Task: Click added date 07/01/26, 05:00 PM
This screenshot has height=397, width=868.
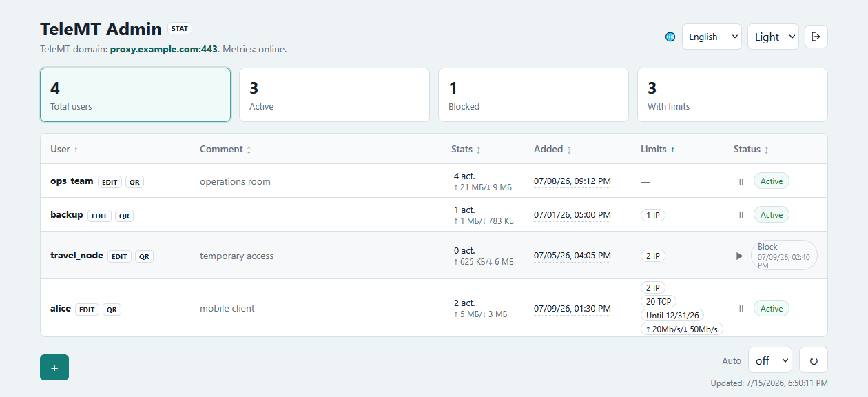Action: tap(572, 215)
